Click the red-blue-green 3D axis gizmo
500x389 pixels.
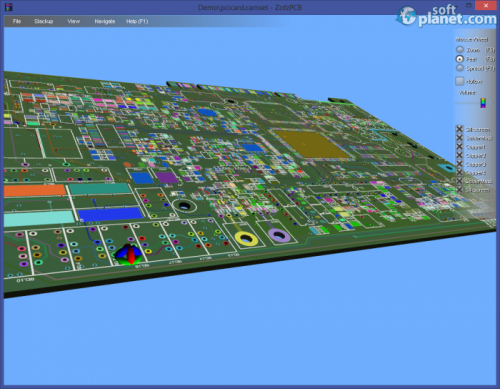click(129, 255)
